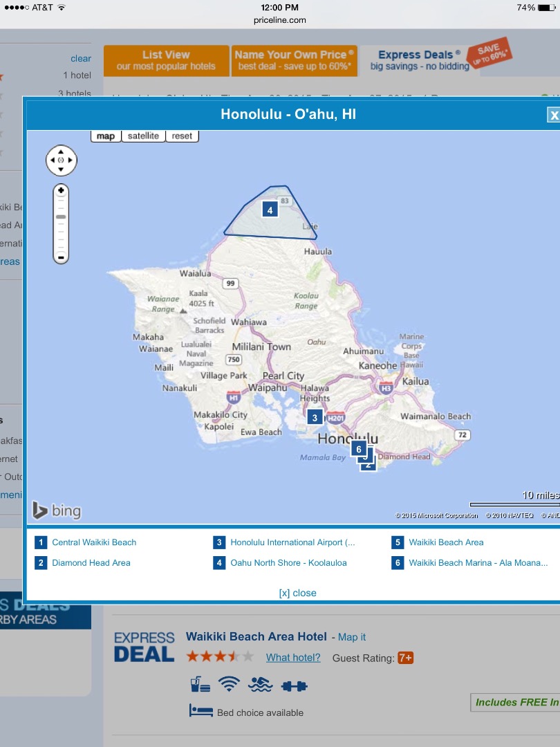Click legend number 6 badge
The height and width of the screenshot is (747, 560).
[398, 562]
